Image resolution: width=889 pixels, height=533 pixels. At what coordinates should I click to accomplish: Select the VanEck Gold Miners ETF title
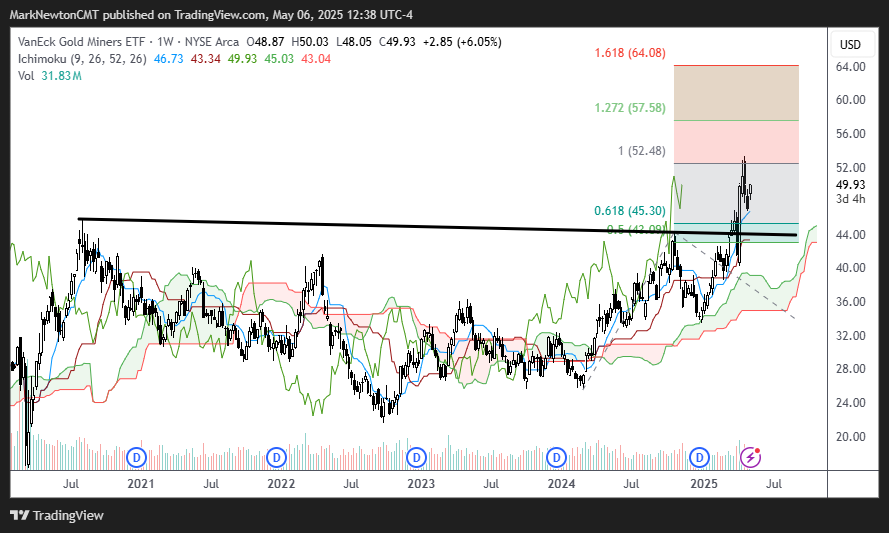82,42
